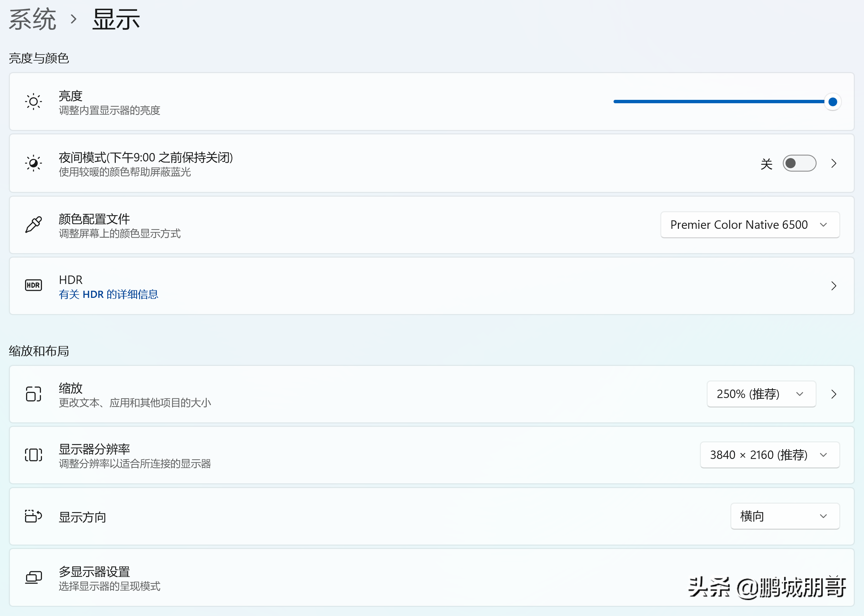Click the 亮度 row label
Image resolution: width=864 pixels, height=616 pixels.
tap(70, 96)
